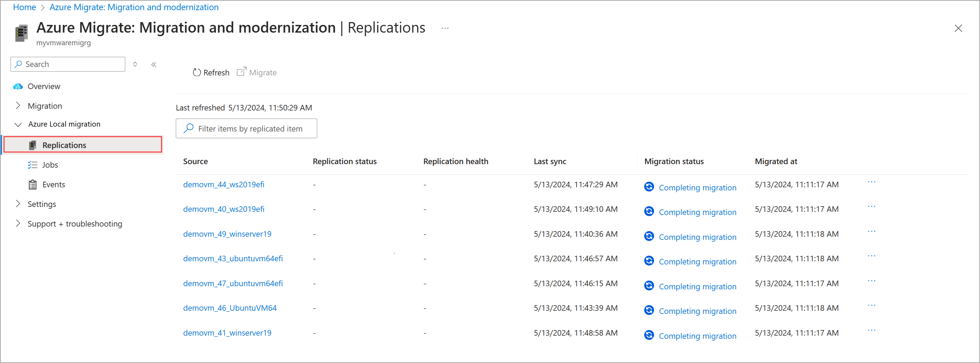The width and height of the screenshot is (980, 363).
Task: Click the Refresh icon above the table
Action: pos(197,72)
